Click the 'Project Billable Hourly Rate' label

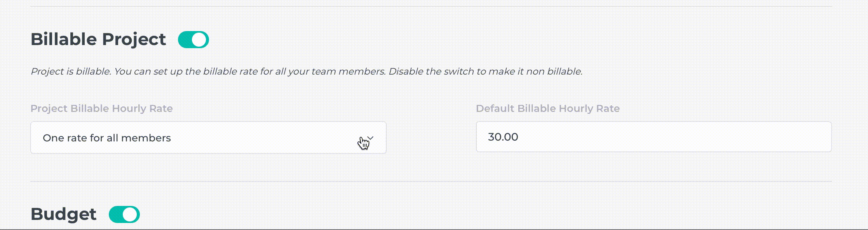coord(101,108)
